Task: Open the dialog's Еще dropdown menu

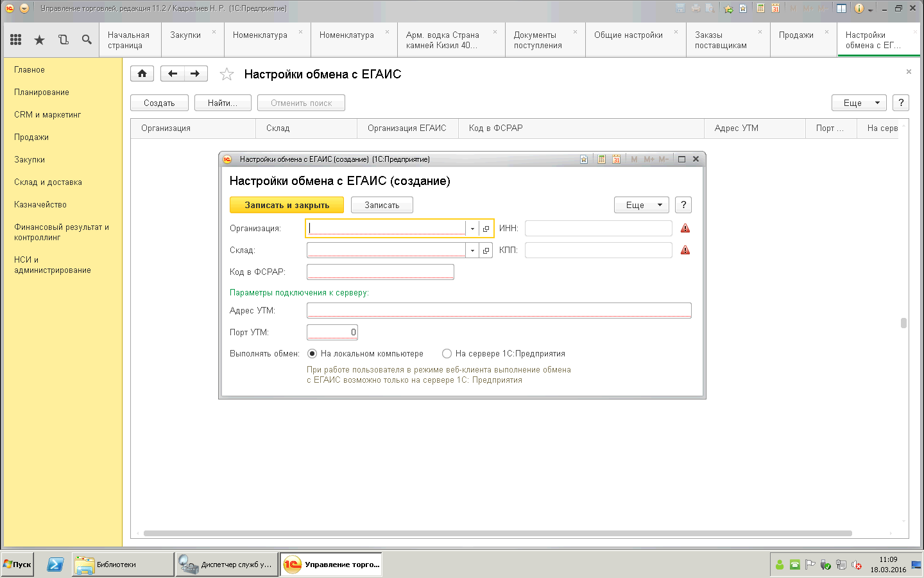Action: [x=642, y=205]
